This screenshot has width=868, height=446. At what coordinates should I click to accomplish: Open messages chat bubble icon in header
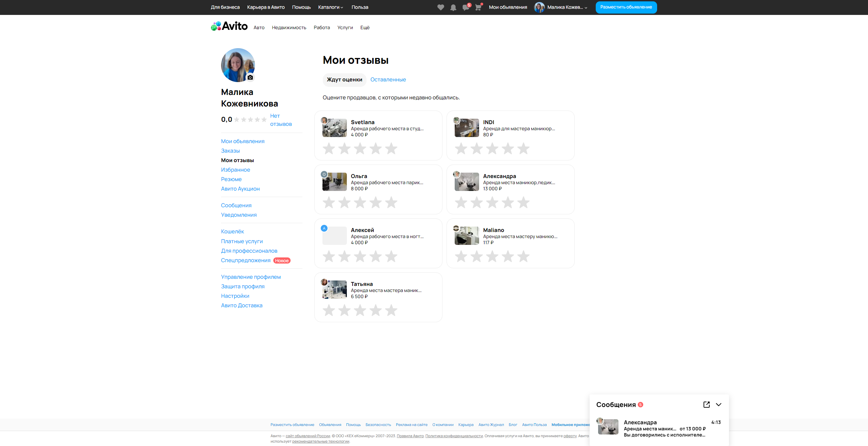466,7
